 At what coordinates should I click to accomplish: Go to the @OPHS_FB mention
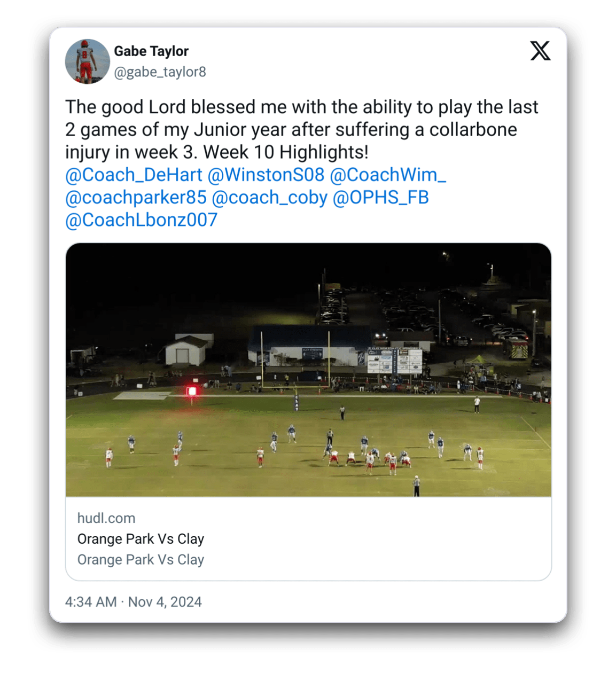point(380,198)
